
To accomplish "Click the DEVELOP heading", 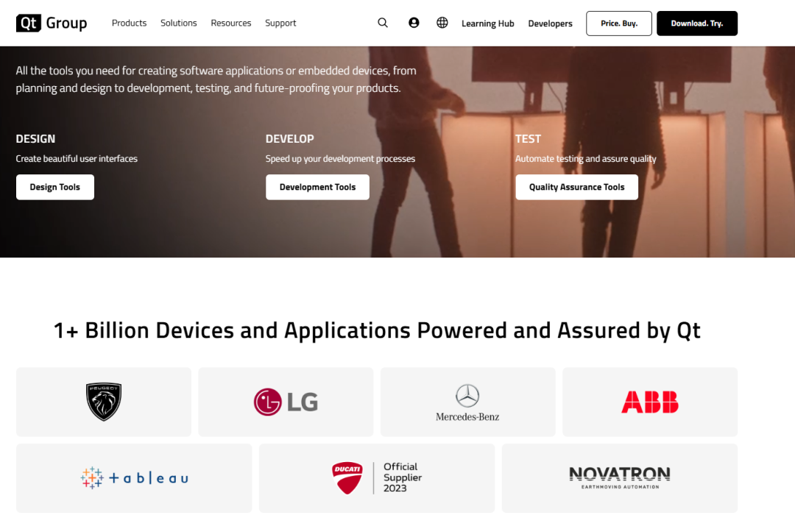I will [x=289, y=139].
